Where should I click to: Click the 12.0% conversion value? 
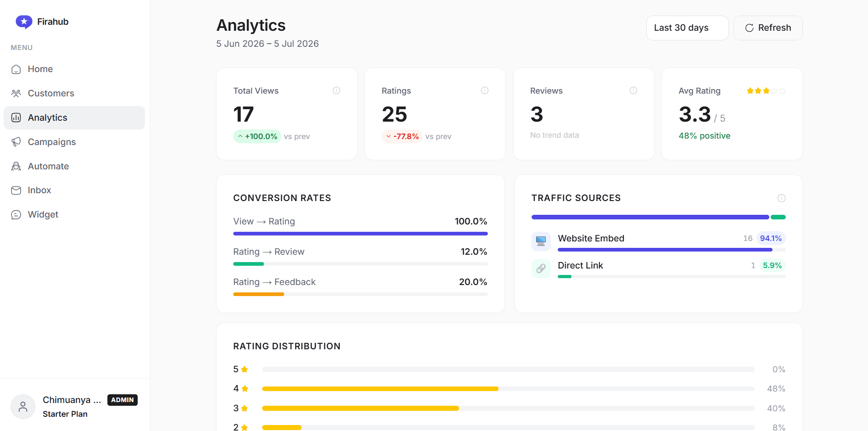tap(474, 252)
